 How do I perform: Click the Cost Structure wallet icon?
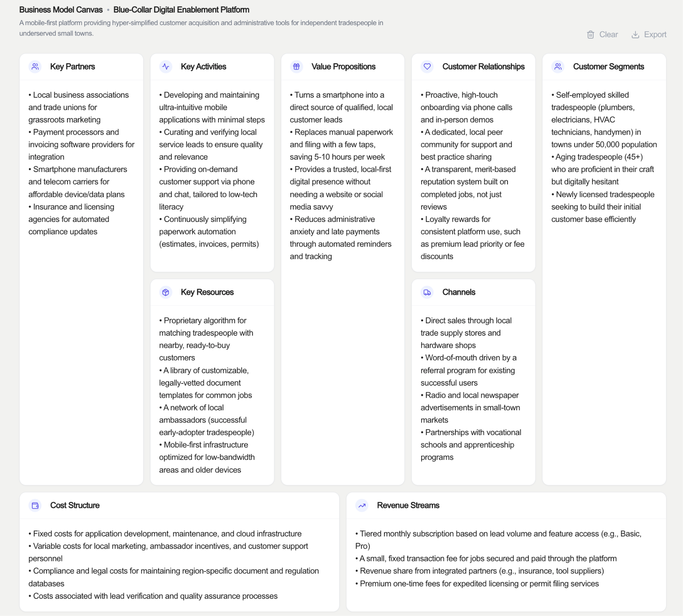35,505
